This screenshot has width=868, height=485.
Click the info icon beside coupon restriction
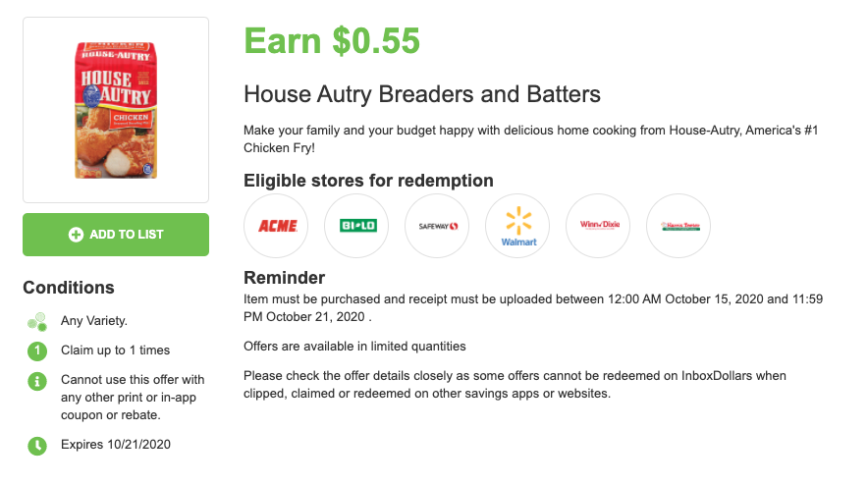pyautogui.click(x=36, y=380)
